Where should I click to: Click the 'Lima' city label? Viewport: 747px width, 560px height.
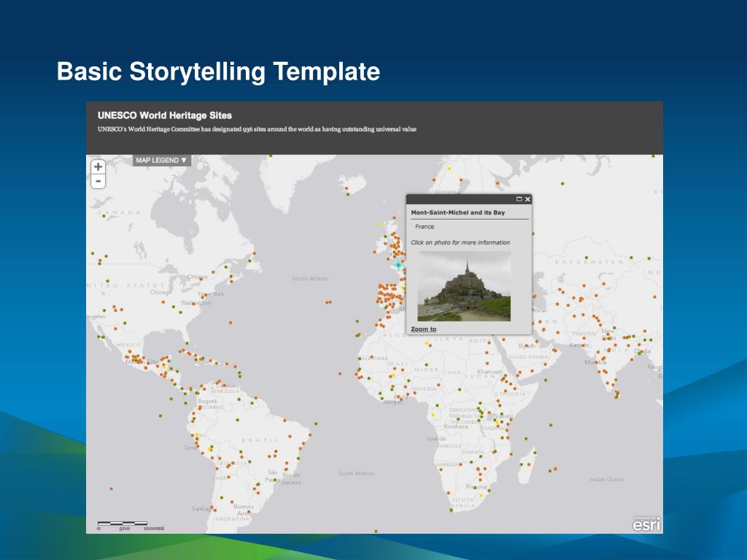[x=190, y=448]
